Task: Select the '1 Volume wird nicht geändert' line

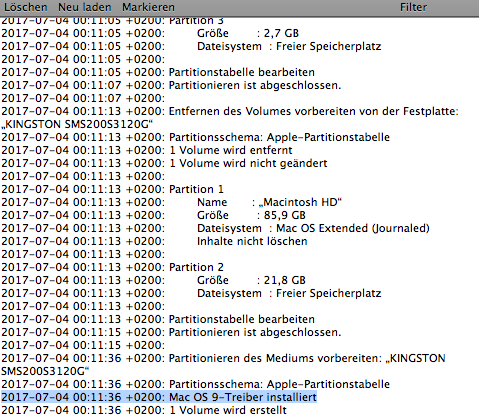Action: [x=164, y=163]
